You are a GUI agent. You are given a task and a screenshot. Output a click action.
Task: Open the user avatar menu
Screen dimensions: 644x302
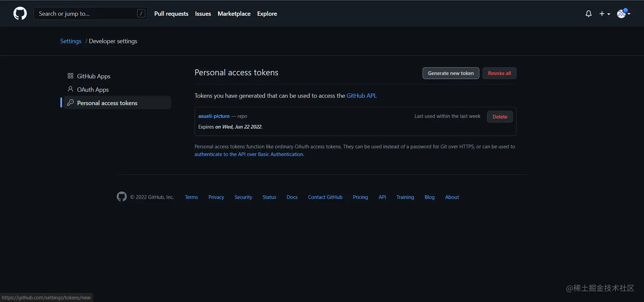point(623,14)
